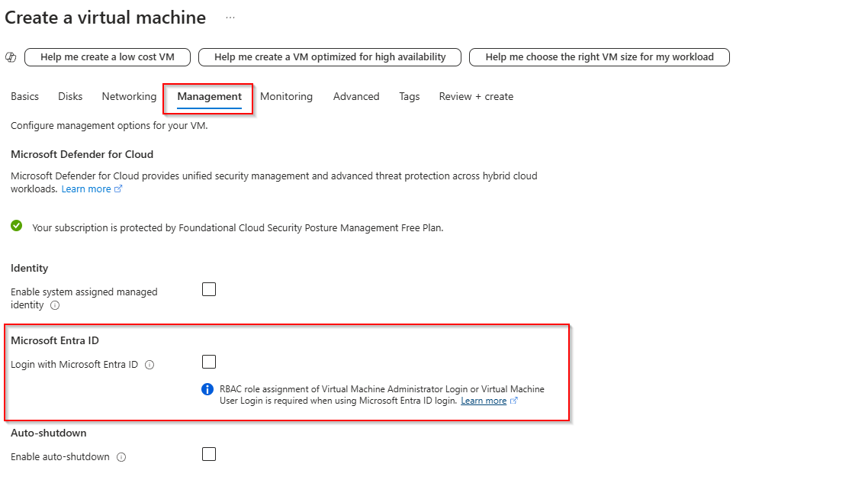This screenshot has width=868, height=480.
Task: Click Help me choose the right VM size
Action: 599,57
